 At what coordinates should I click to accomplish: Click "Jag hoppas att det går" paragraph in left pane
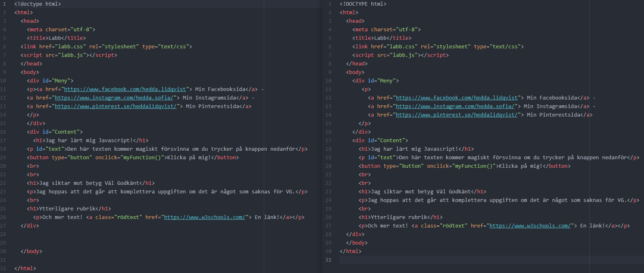(167, 192)
